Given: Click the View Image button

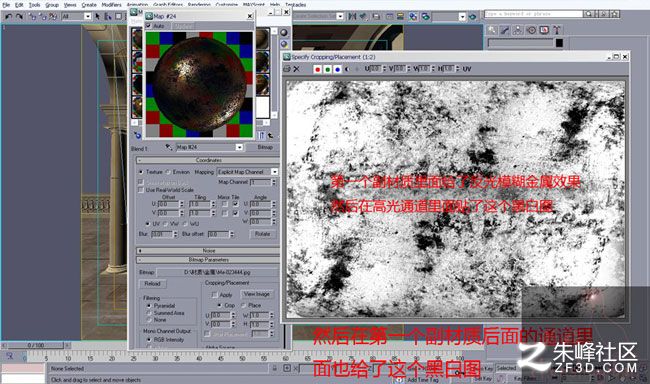Looking at the screenshot, I should 257,294.
